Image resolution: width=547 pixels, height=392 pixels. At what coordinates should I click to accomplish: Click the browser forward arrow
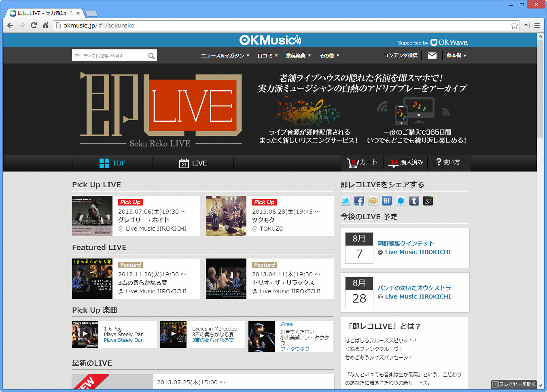coord(22,25)
